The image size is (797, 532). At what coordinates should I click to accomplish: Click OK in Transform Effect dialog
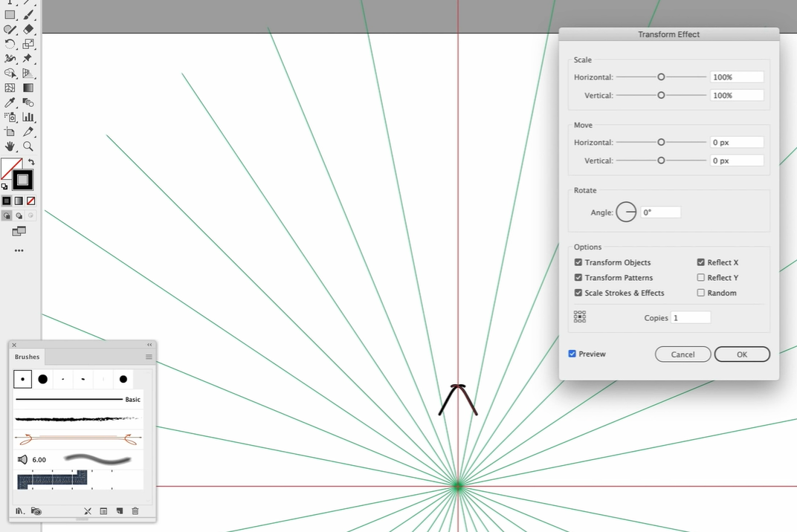[741, 354]
